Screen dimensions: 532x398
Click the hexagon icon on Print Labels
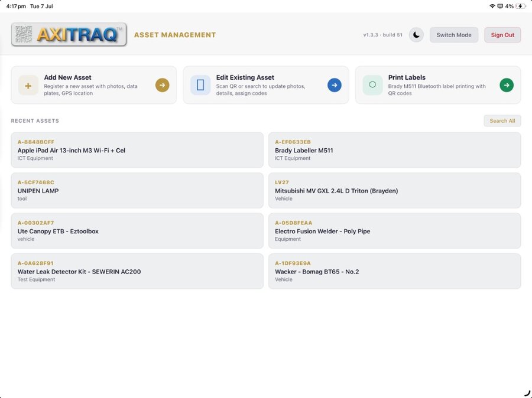(x=372, y=85)
